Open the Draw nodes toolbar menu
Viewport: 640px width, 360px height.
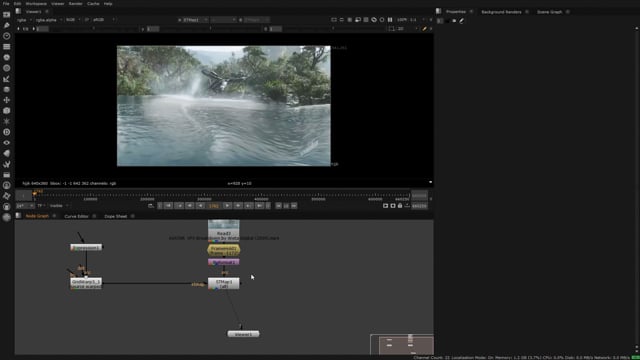[x=7, y=25]
